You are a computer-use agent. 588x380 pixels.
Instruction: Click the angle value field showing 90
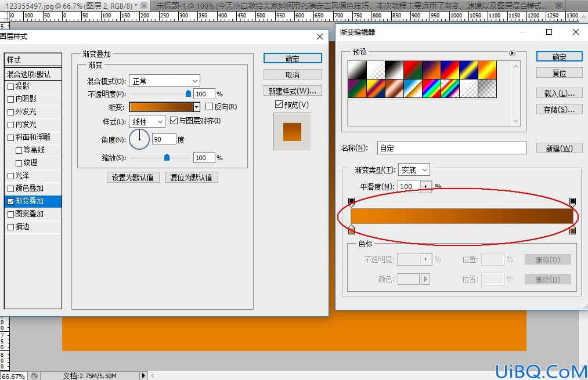tap(164, 139)
